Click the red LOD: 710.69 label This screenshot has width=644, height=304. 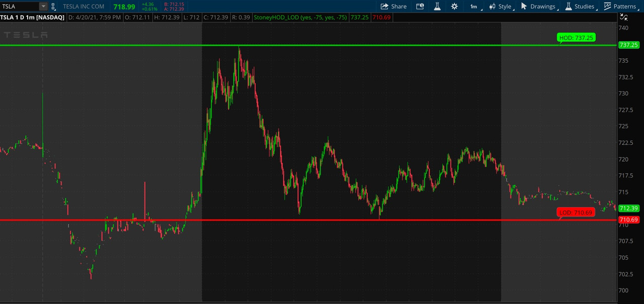point(576,213)
